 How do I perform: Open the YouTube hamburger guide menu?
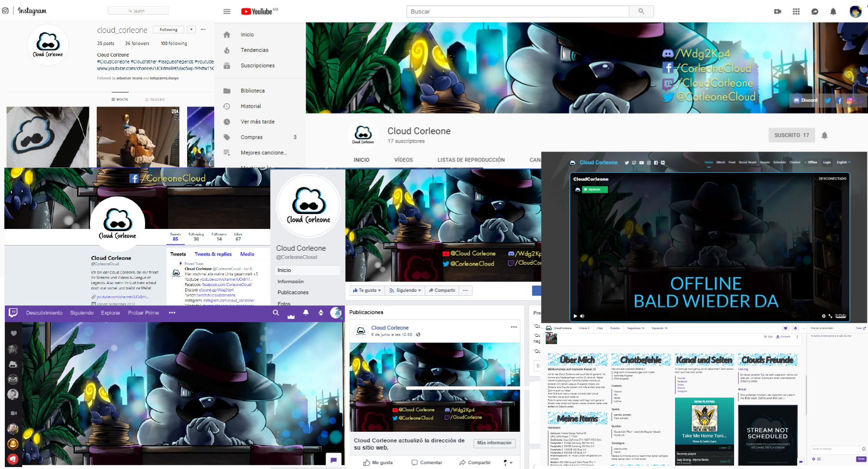click(227, 12)
